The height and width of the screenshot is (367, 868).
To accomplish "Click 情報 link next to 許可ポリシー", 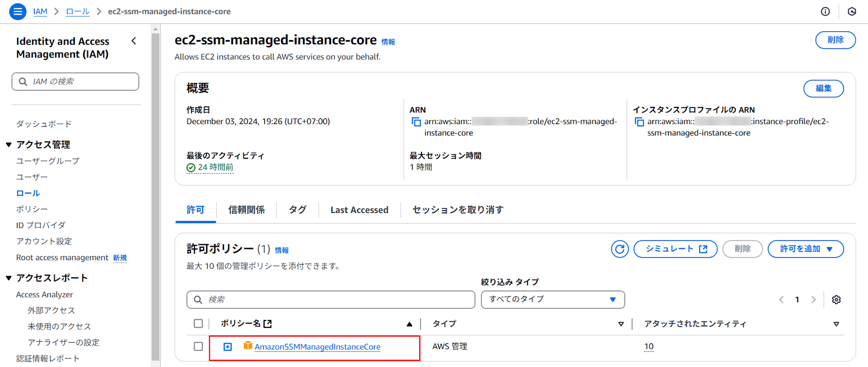I will (x=282, y=251).
